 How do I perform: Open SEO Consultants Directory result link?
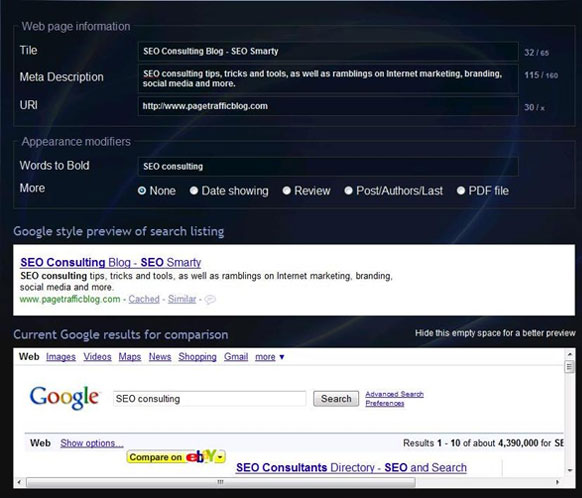351,468
